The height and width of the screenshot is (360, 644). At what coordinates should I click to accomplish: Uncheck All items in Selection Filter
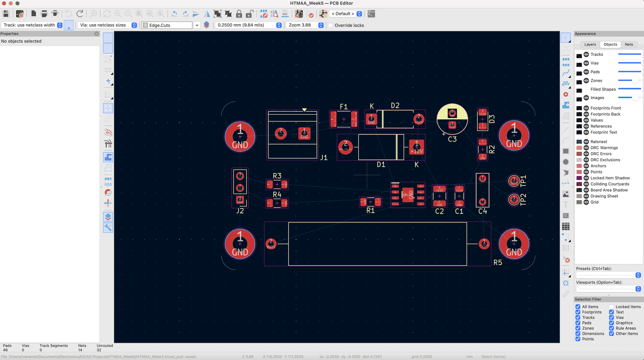pyautogui.click(x=578, y=307)
